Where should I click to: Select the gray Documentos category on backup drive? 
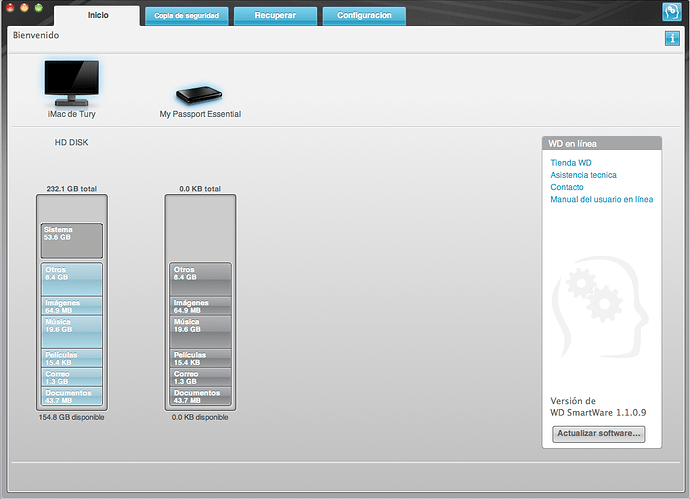pyautogui.click(x=200, y=396)
